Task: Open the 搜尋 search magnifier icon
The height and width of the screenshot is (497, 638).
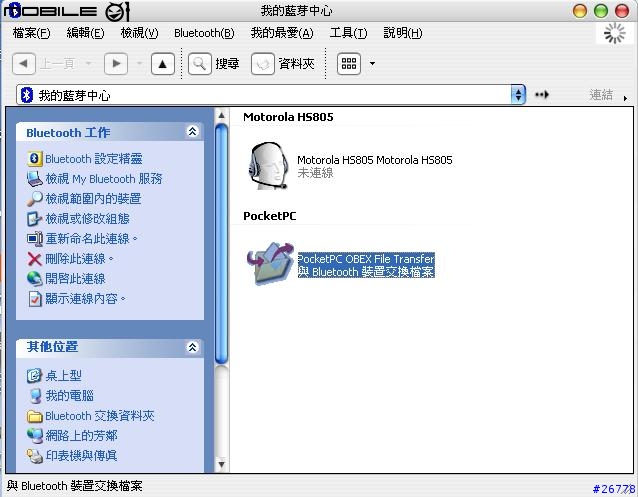Action: click(x=199, y=63)
